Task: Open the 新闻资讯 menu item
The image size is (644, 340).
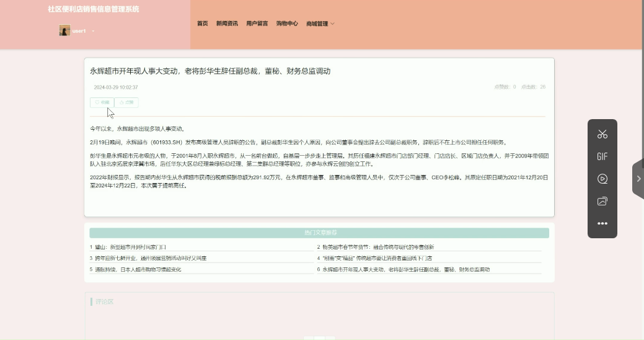Action: pos(227,24)
